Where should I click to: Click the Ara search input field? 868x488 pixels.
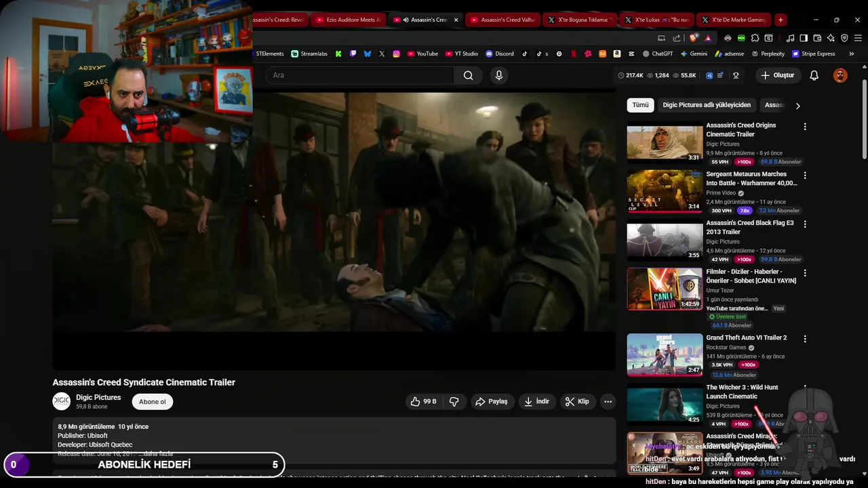(x=359, y=75)
